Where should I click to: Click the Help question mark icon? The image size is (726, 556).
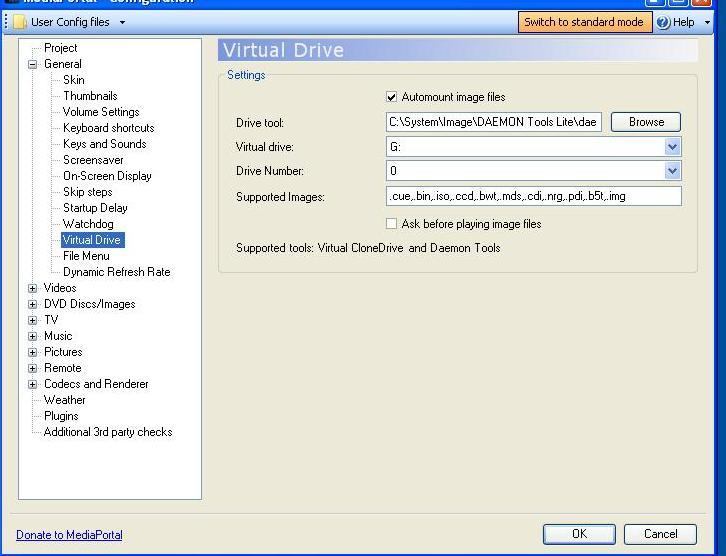pyautogui.click(x=663, y=22)
